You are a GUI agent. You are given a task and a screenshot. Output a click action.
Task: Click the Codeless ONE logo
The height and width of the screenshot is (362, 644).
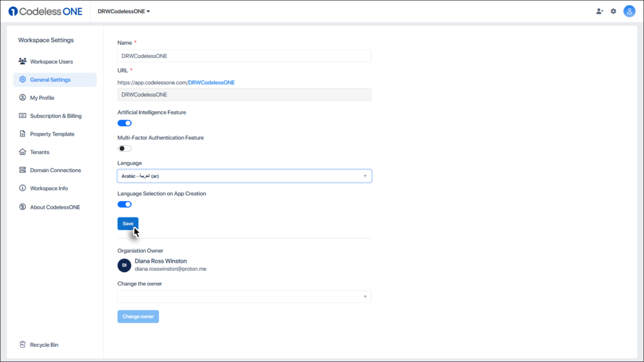45,11
